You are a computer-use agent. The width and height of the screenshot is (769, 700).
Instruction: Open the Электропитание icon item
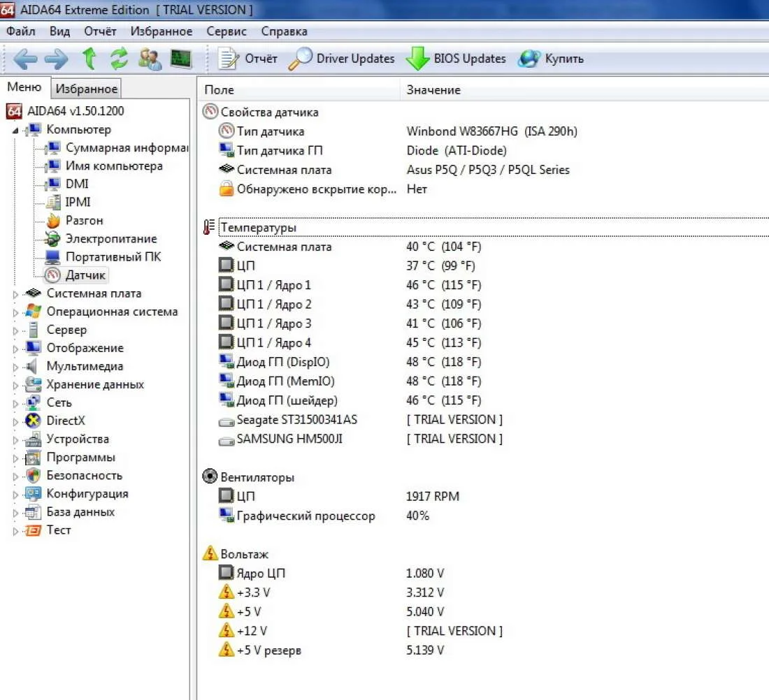(x=53, y=239)
